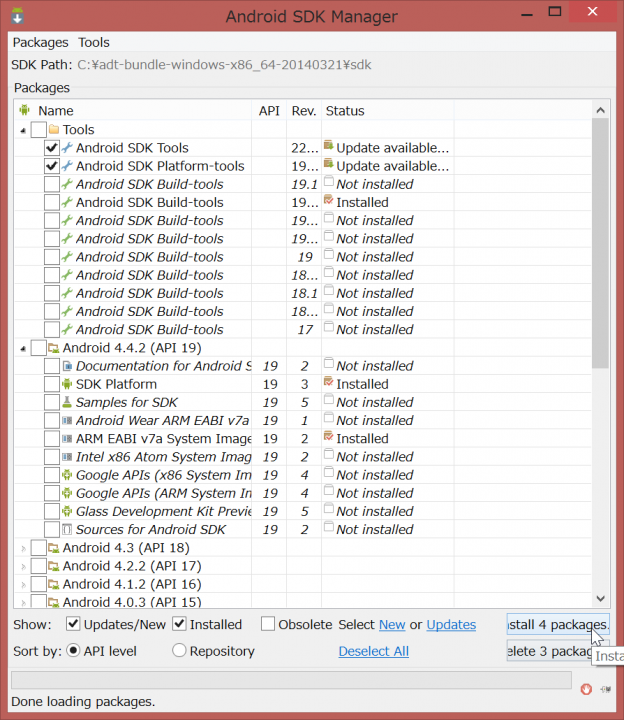Click wrench icon of Build-tools revision 17
624x720 pixels.
(67, 329)
